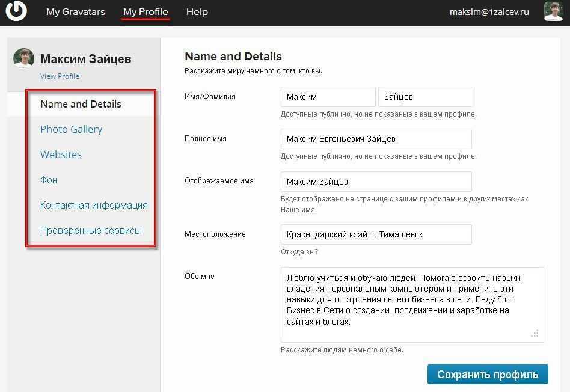Image resolution: width=570 pixels, height=392 pixels.
Task: Open the My Profile tab
Action: click(146, 12)
